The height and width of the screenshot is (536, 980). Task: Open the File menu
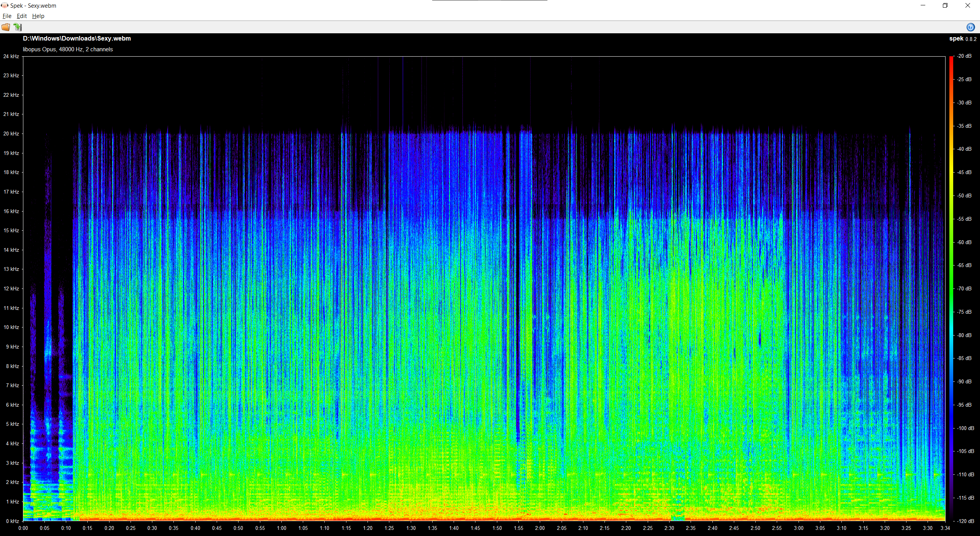click(x=7, y=16)
